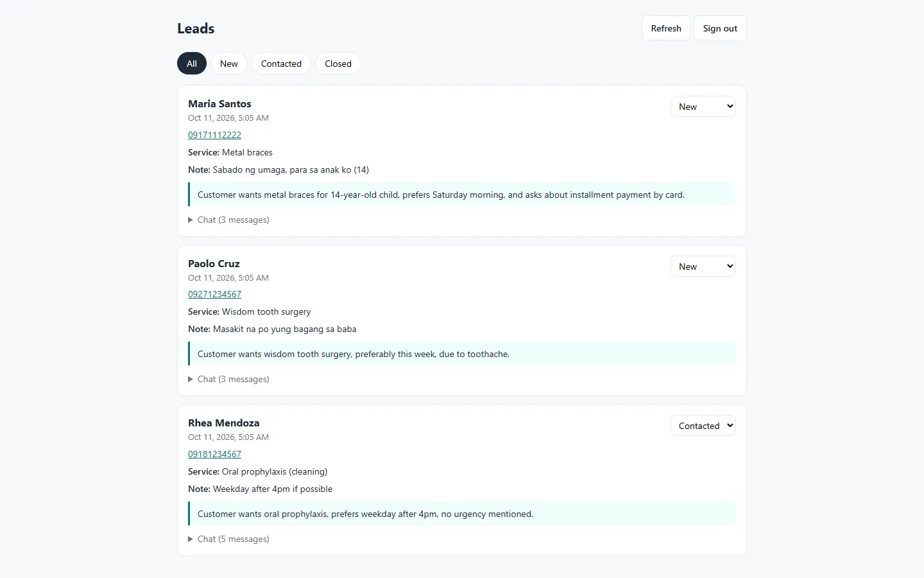Select the All filter tab
Screen dimensions: 924x578
point(192,64)
